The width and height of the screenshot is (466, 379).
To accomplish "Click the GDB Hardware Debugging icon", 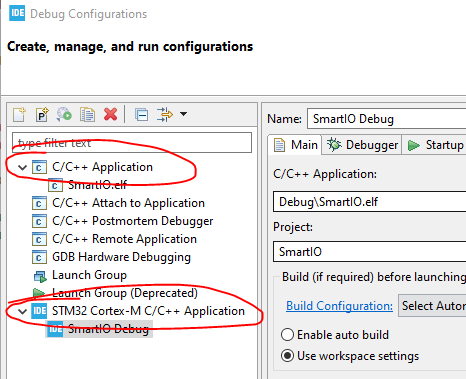I will click(x=39, y=257).
